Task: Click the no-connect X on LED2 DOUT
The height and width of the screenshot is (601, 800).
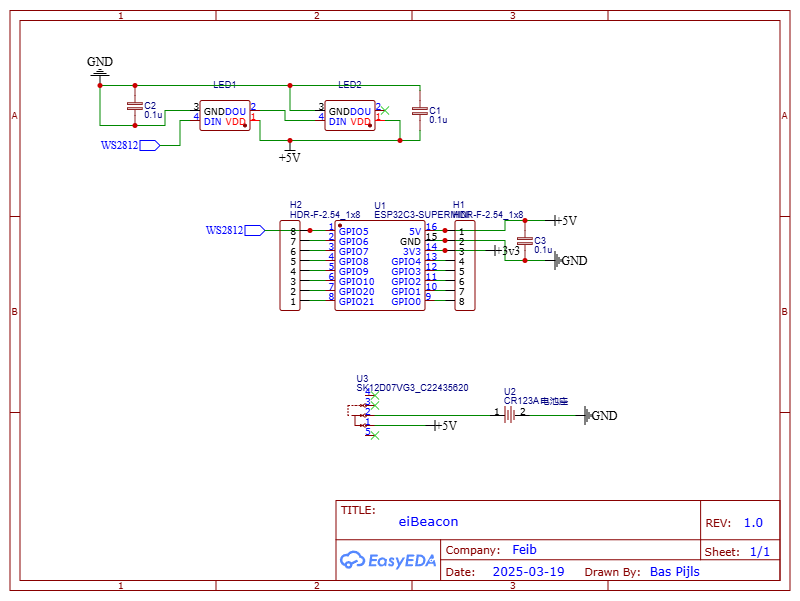Action: tap(385, 110)
